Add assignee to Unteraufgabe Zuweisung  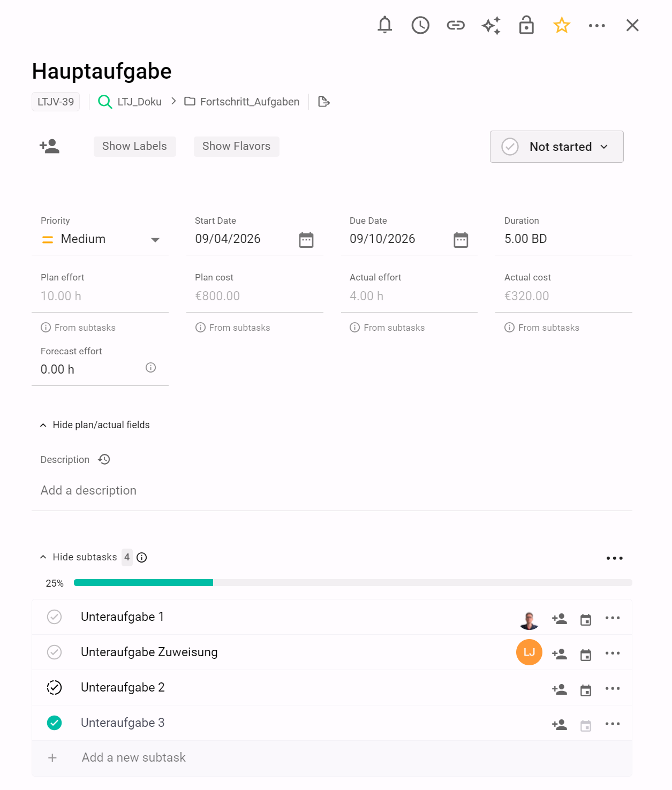click(x=560, y=654)
